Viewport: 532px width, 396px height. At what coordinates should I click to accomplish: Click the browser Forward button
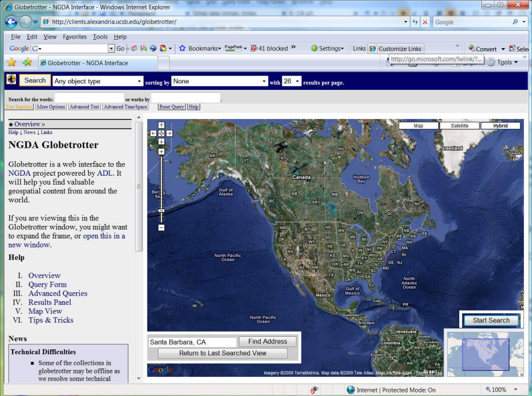25,22
